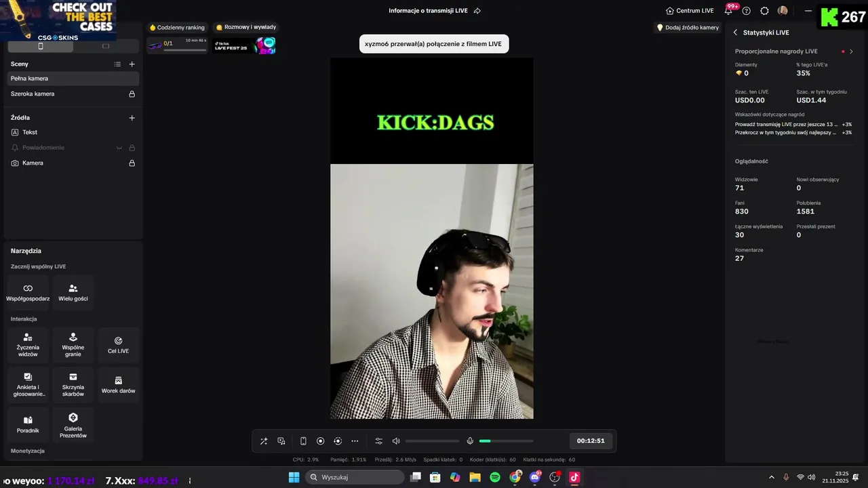This screenshot has width=868, height=488.
Task: Start recording with the record circle icon
Action: [x=321, y=441]
